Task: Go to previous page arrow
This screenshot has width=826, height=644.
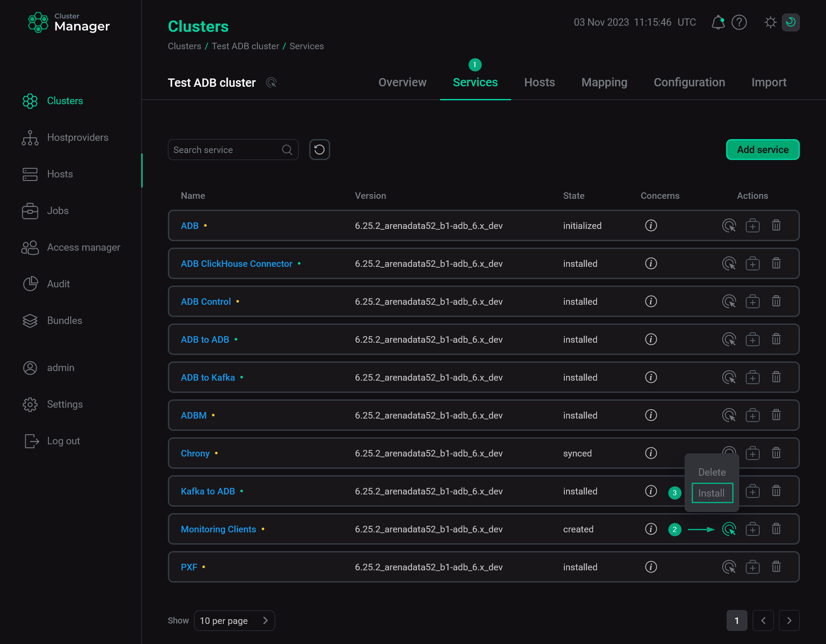Action: point(763,620)
